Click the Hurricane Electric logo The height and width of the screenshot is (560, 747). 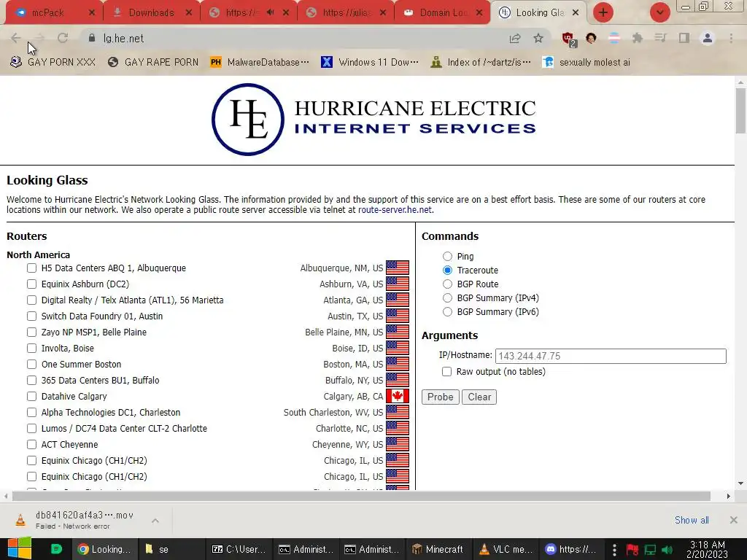click(x=373, y=120)
